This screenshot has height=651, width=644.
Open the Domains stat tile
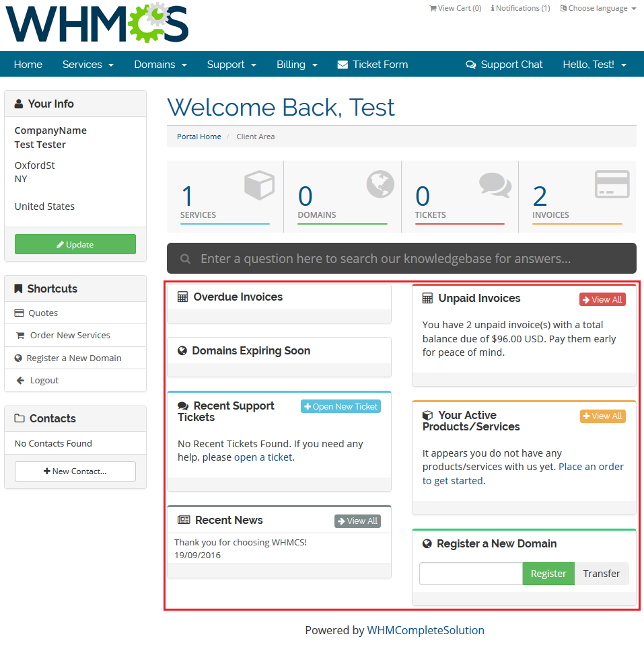pos(343,197)
